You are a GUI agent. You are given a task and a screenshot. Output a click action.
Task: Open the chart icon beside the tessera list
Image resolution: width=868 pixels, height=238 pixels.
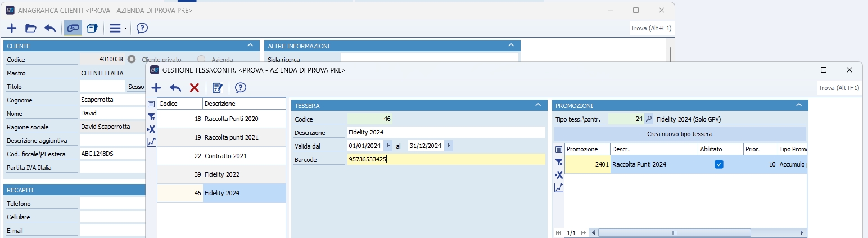point(151,142)
